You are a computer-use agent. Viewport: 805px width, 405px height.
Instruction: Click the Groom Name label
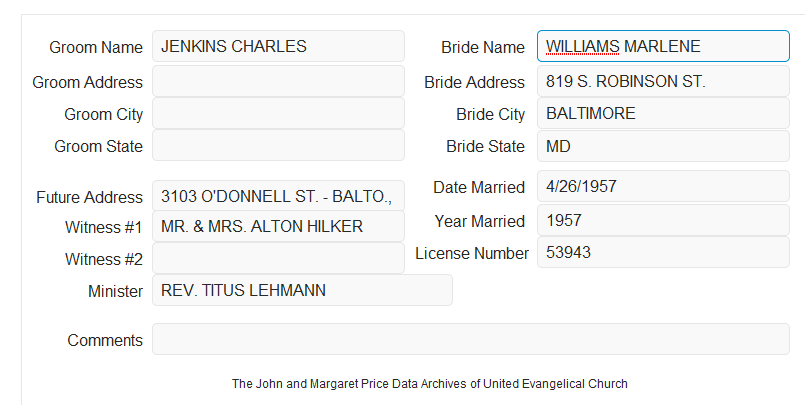pos(96,47)
